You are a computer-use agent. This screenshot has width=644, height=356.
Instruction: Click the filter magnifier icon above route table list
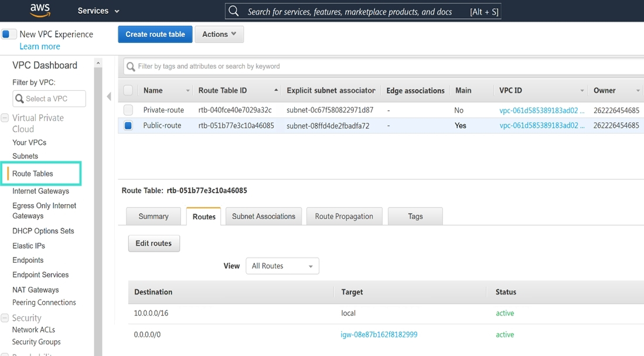coord(131,66)
